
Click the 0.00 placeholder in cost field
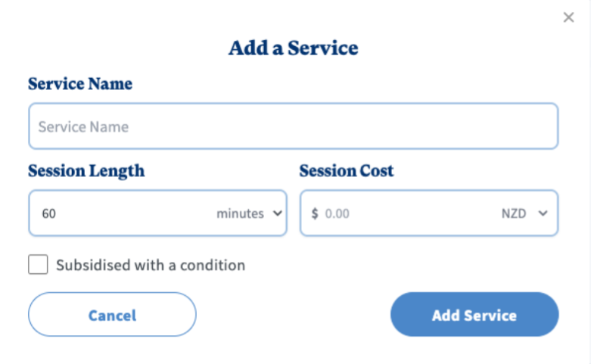pos(337,213)
